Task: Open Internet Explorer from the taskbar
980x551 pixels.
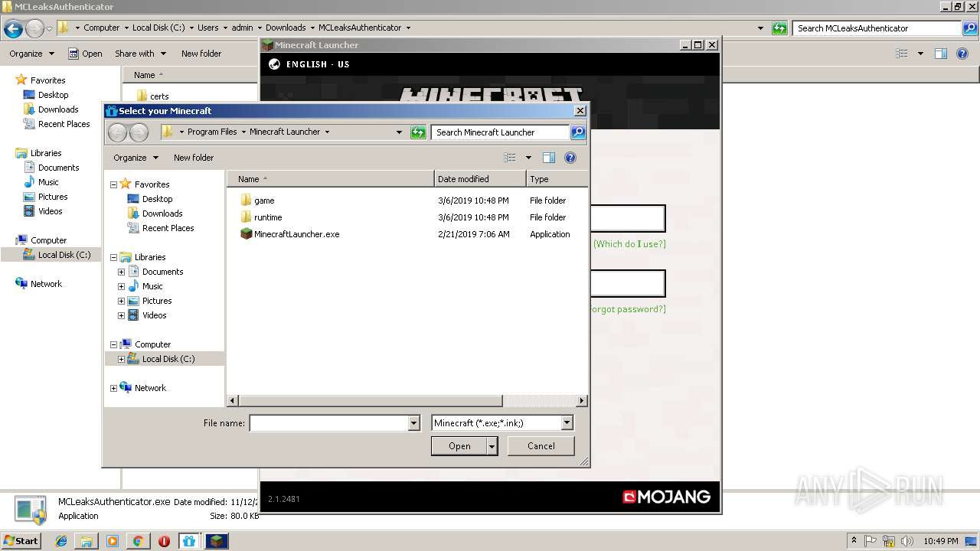Action: click(61, 541)
